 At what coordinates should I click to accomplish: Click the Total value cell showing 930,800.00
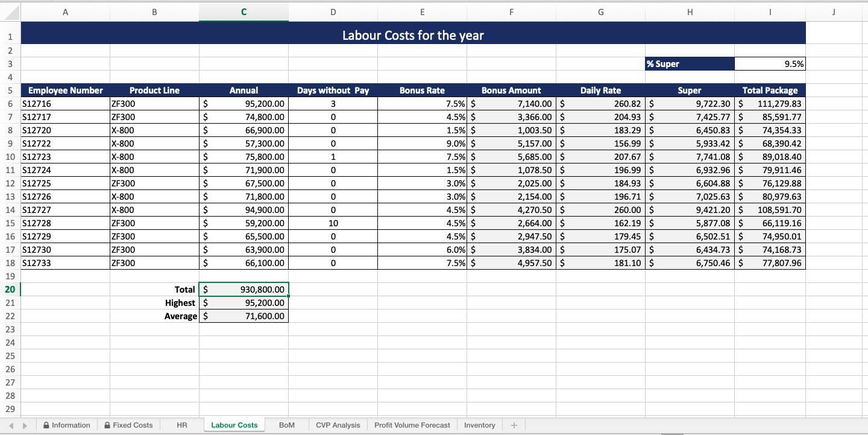click(x=244, y=289)
